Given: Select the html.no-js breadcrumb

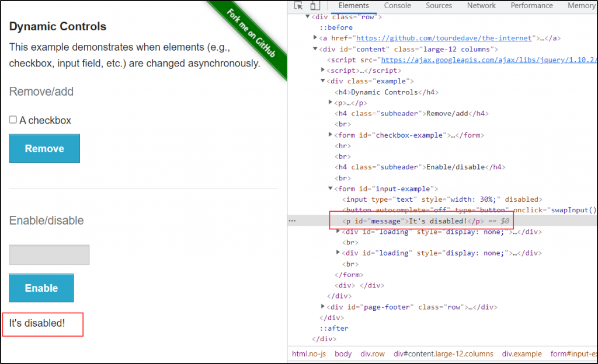Looking at the screenshot, I should click(309, 353).
